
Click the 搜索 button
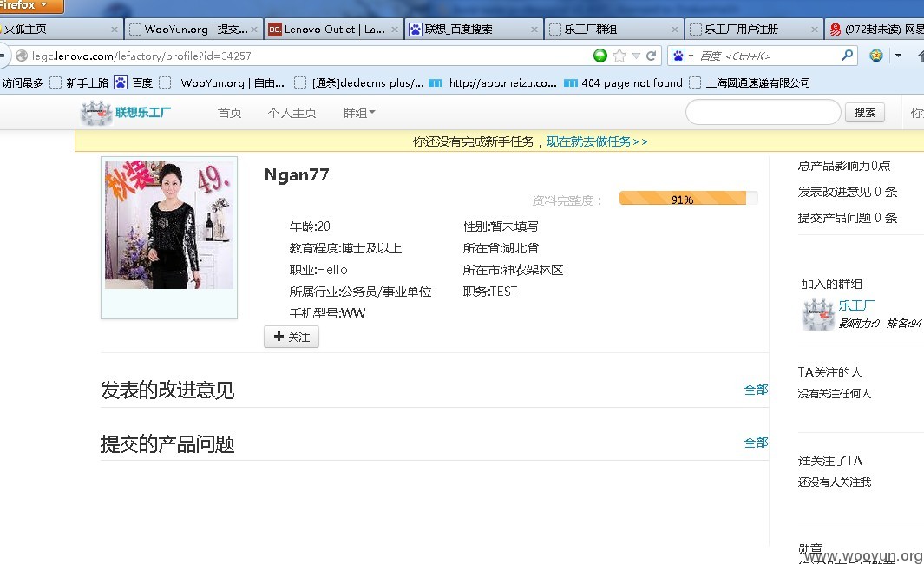coord(865,113)
